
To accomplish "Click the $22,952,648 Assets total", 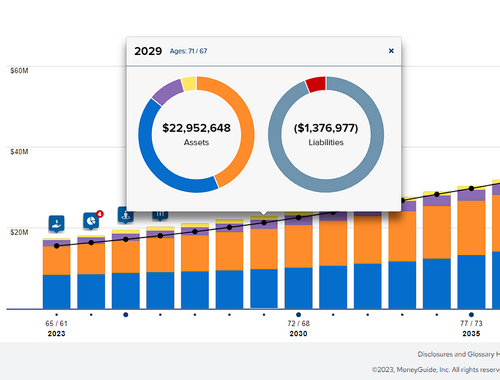I will pyautogui.click(x=196, y=128).
